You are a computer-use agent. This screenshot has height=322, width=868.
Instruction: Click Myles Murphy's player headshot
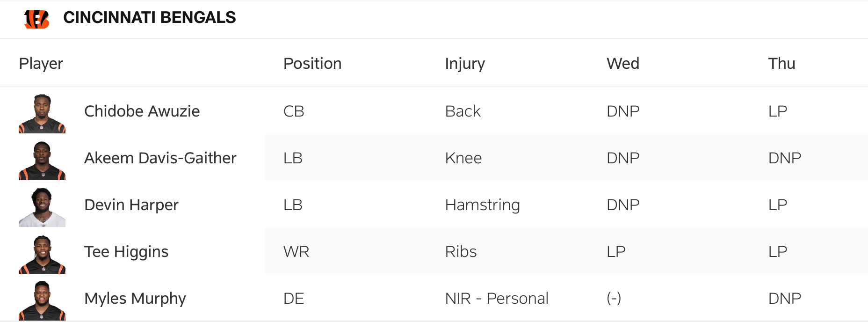point(42,300)
